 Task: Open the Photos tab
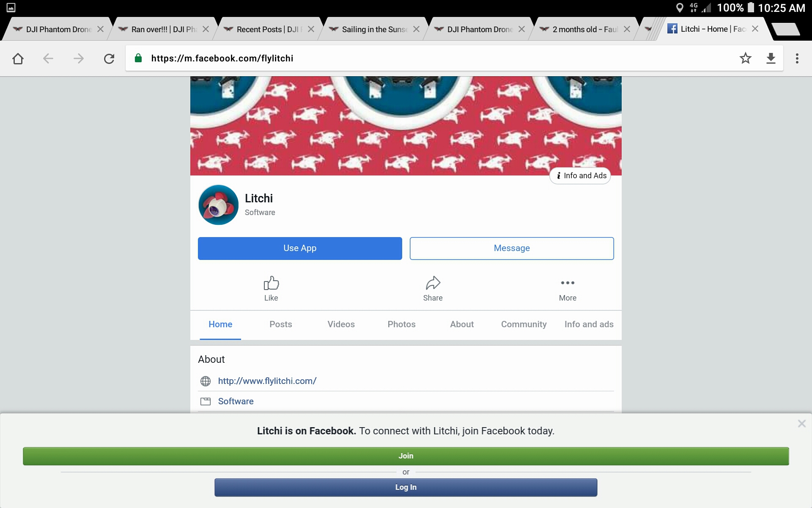401,324
